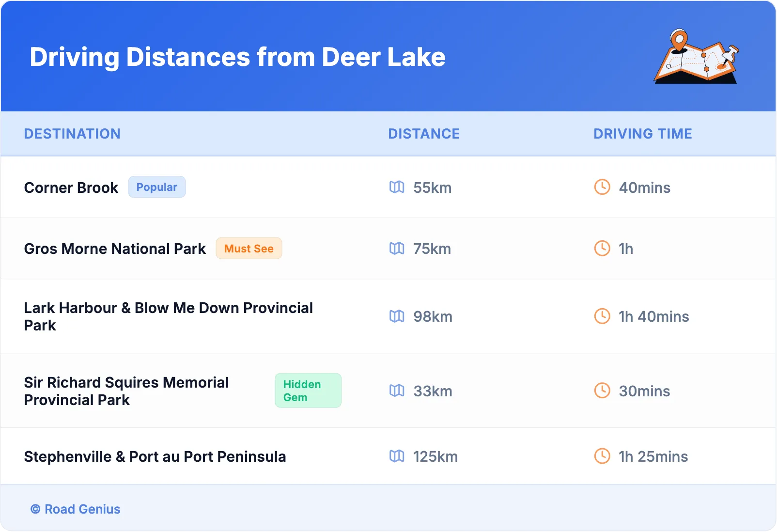
Task: Click the clock icon beside 1h 40mins
Action: pos(602,316)
